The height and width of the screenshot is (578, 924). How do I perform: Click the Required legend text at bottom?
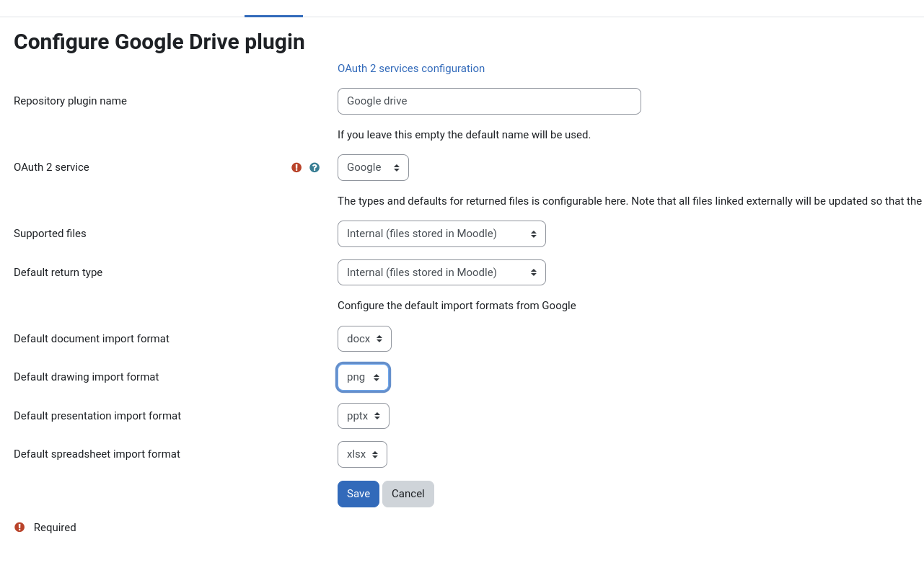point(55,528)
